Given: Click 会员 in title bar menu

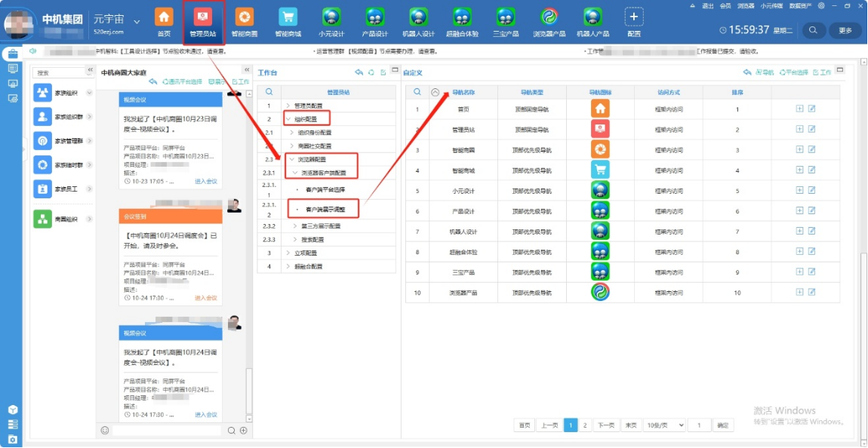Looking at the screenshot, I should point(725,5).
